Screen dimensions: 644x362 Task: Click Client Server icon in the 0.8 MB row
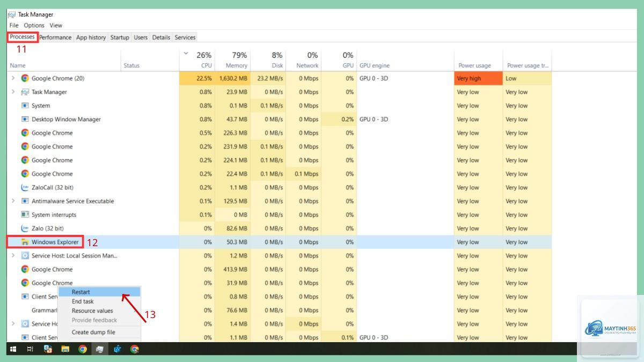tap(25, 297)
